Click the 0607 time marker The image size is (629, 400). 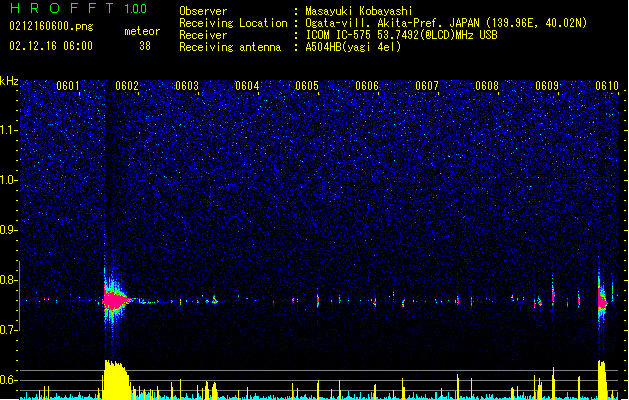[x=427, y=86]
